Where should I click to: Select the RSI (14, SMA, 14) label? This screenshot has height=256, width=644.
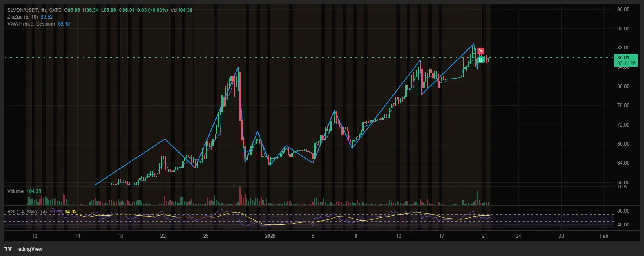coord(27,212)
